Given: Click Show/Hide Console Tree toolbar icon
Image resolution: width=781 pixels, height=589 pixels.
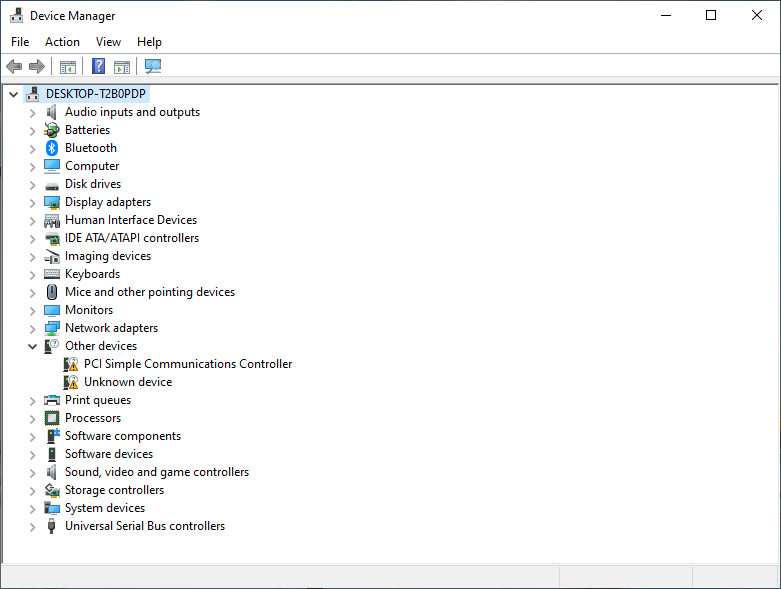Looking at the screenshot, I should 68,67.
